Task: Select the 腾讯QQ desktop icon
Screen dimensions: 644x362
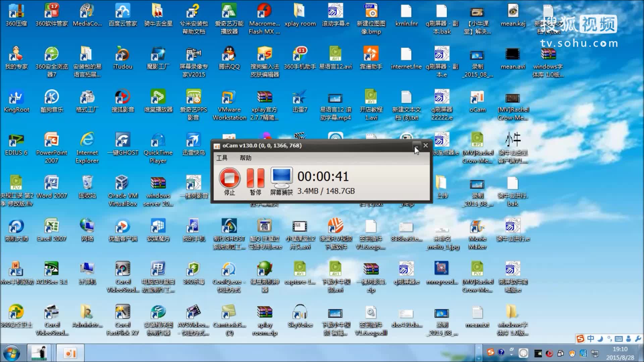Action: pyautogui.click(x=229, y=58)
